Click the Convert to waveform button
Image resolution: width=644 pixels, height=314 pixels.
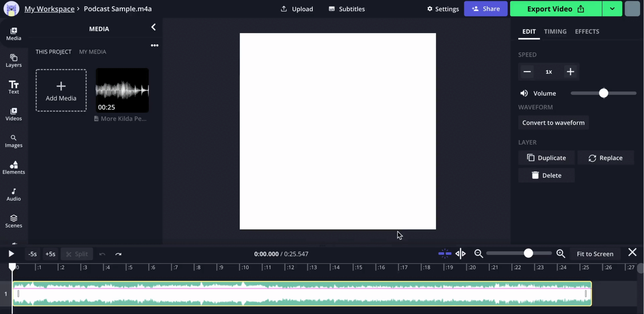tap(553, 123)
